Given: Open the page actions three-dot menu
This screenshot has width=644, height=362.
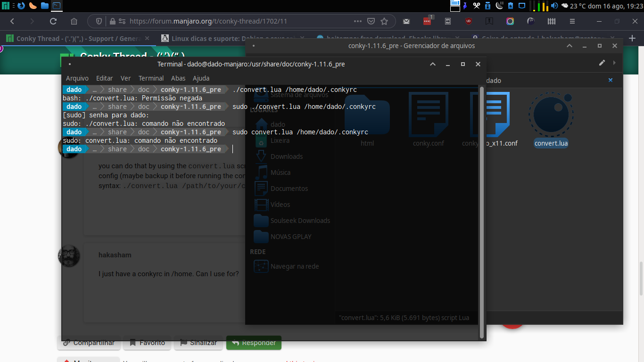Looking at the screenshot, I should (358, 21).
